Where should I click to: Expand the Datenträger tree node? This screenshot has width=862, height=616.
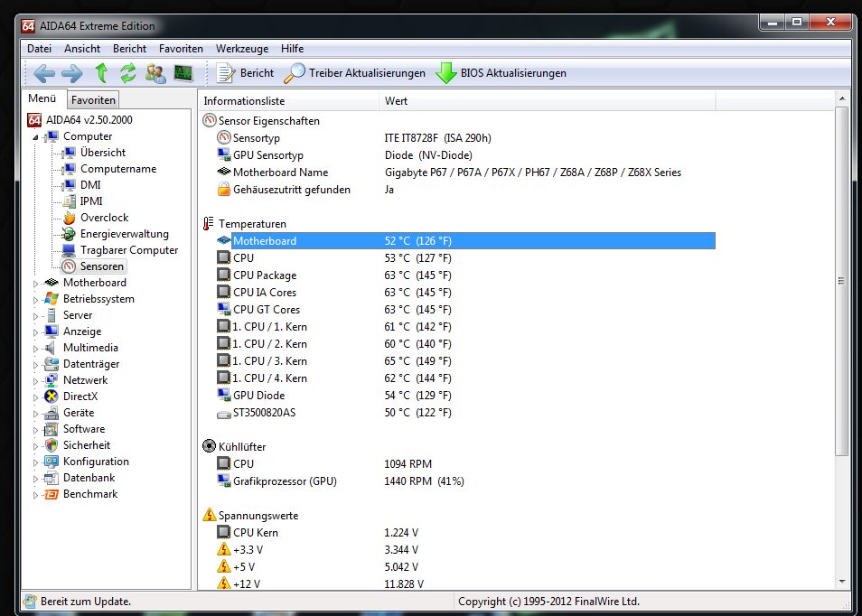[35, 365]
